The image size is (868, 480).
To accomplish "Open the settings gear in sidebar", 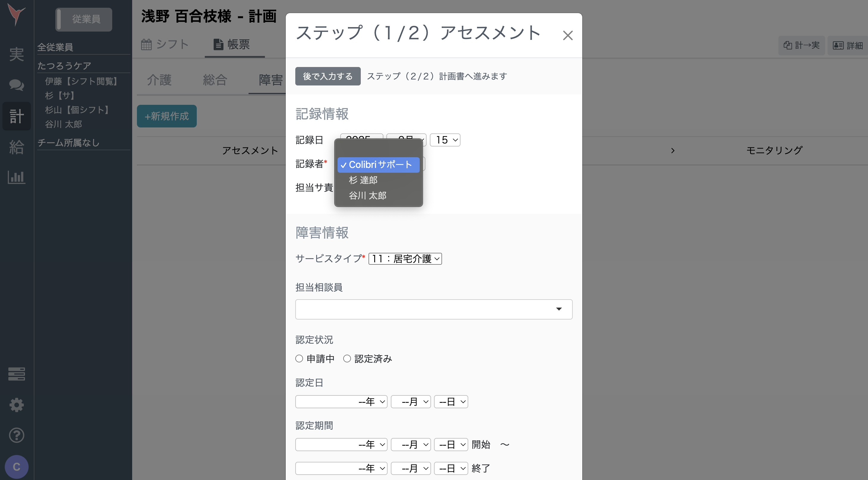I will point(16,404).
